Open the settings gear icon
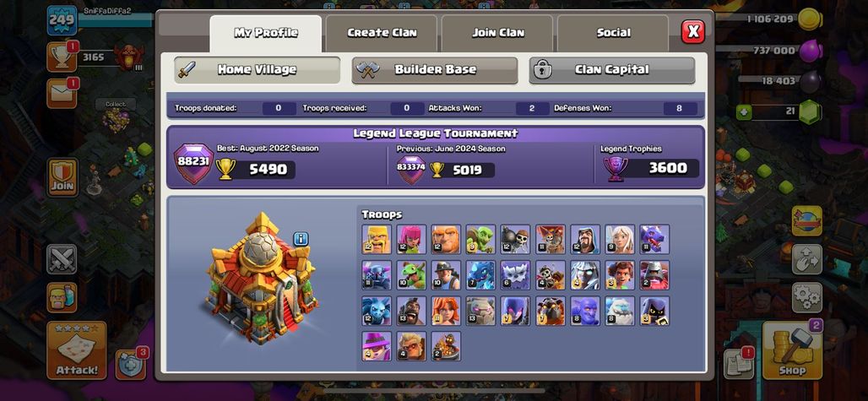This screenshot has width=868, height=401. (x=806, y=297)
